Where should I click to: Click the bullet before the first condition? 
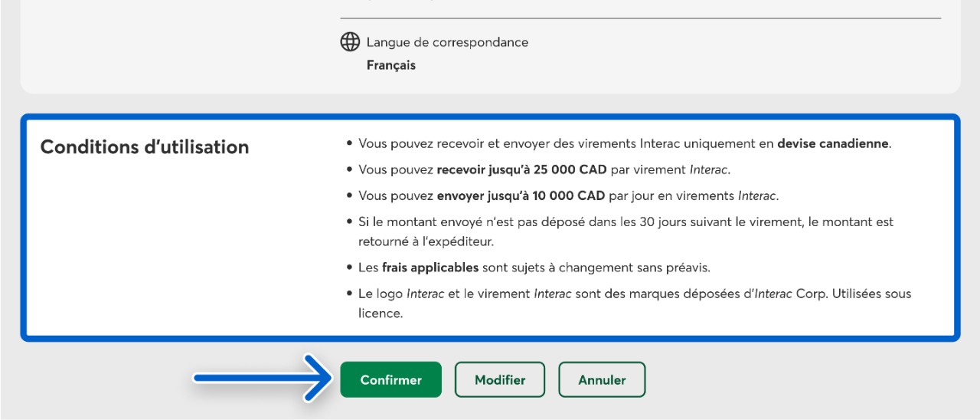coord(349,144)
